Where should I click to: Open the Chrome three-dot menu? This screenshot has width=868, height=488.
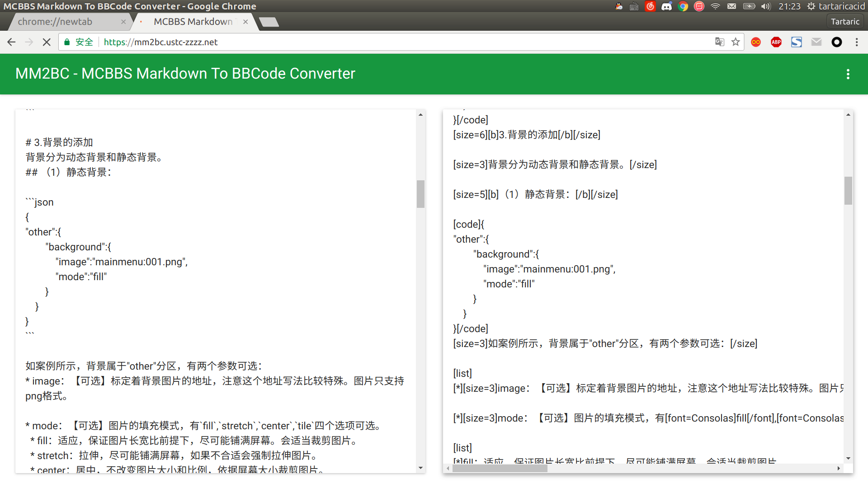(857, 42)
